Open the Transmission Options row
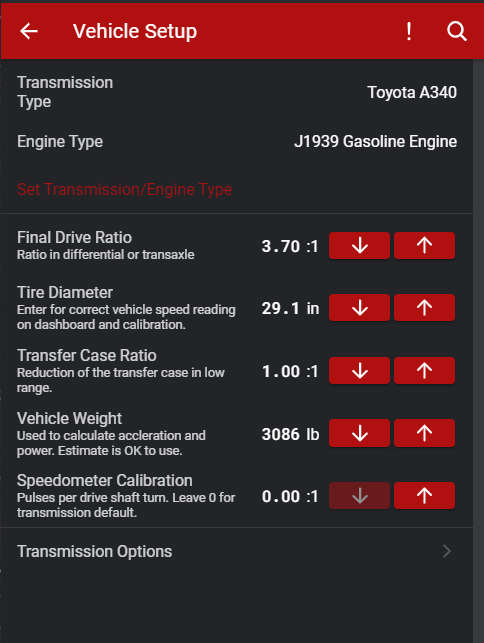This screenshot has width=484, height=643. pyautogui.click(x=237, y=551)
